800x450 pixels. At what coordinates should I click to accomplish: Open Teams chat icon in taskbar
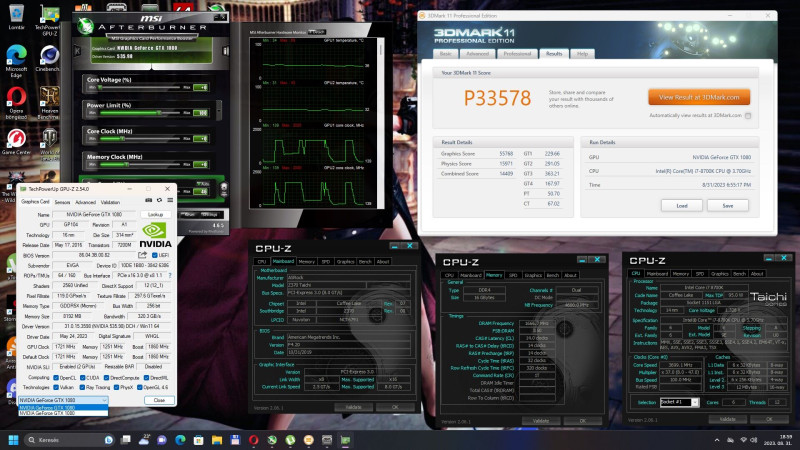[162, 440]
